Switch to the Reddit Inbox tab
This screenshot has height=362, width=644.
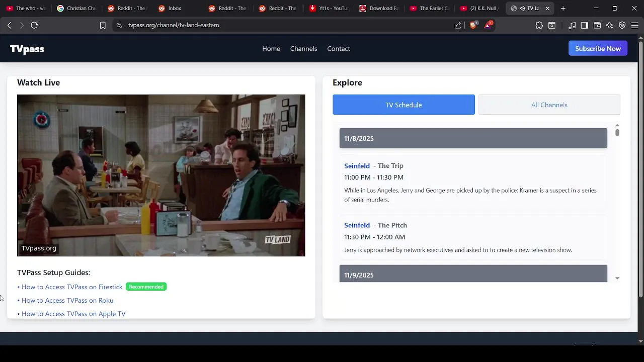coord(177,8)
